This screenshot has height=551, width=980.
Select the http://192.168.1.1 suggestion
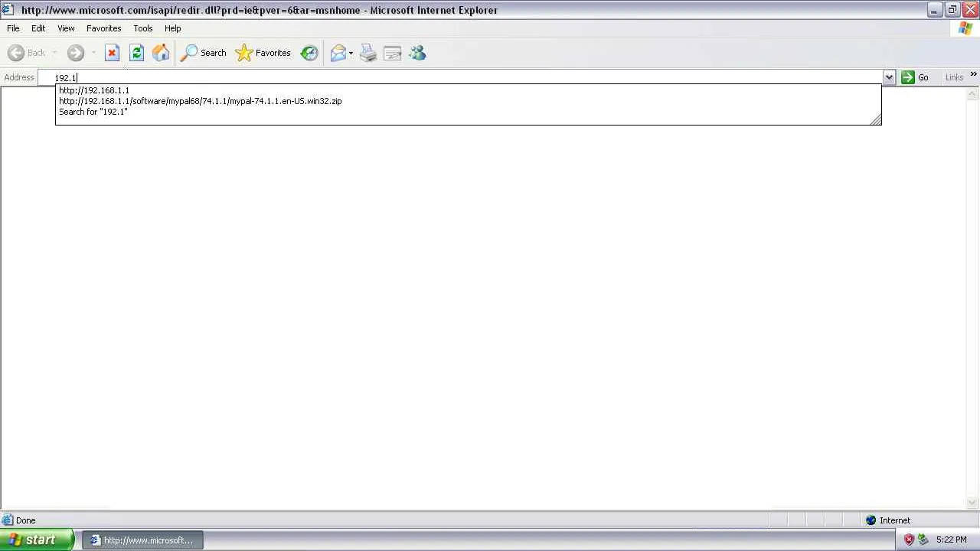pyautogui.click(x=469, y=90)
